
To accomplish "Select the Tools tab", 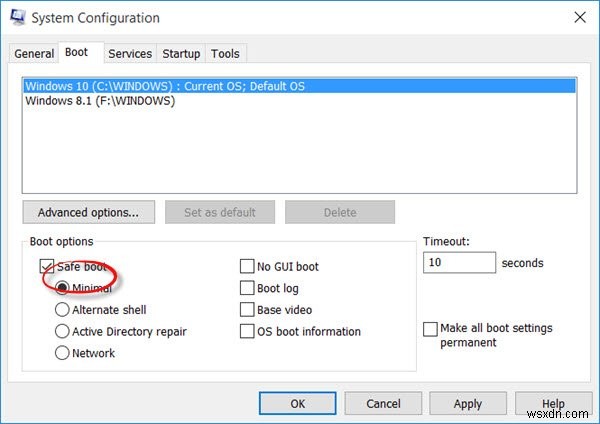I will pyautogui.click(x=226, y=54).
